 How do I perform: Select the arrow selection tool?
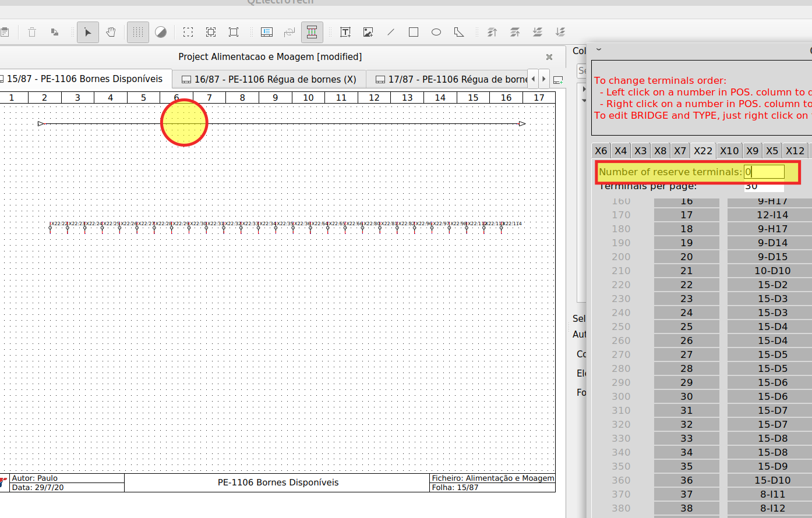click(87, 33)
